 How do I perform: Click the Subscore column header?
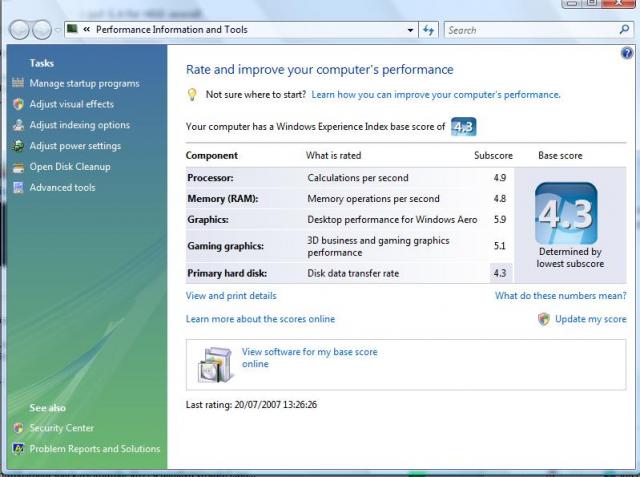coord(493,155)
